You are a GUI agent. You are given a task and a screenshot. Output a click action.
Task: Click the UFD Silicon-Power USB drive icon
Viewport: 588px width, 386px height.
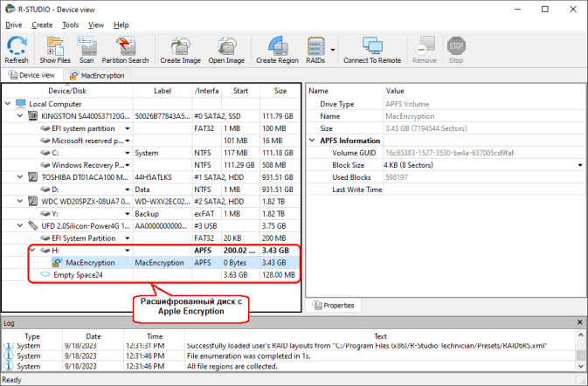tap(33, 225)
